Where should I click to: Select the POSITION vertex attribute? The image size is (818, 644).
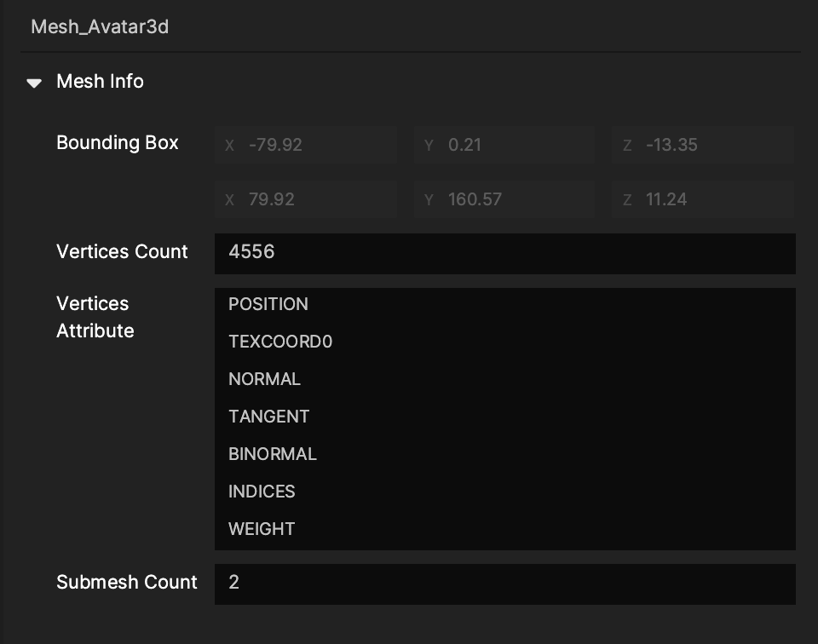click(268, 304)
